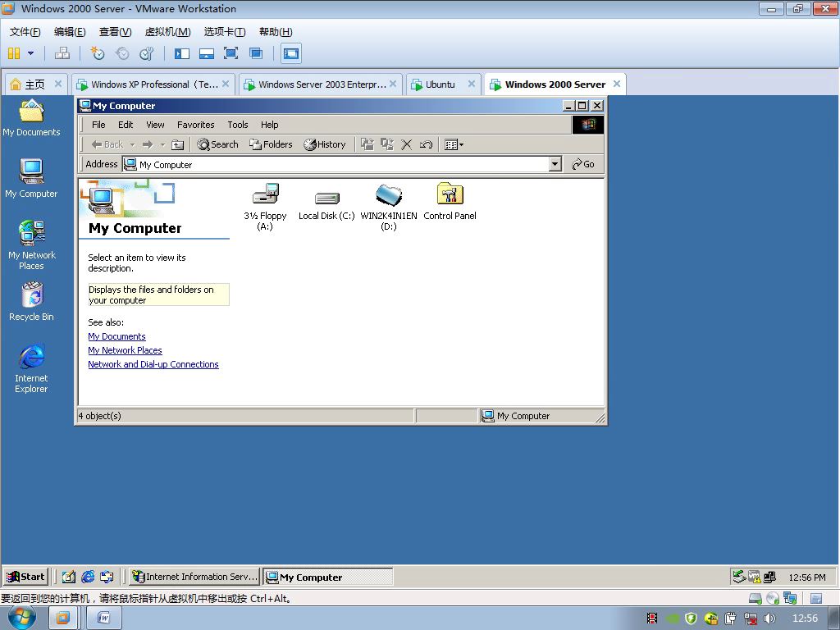Select the WIN2K4IN1EN (D:) CD drive
840x630 pixels.
click(389, 195)
